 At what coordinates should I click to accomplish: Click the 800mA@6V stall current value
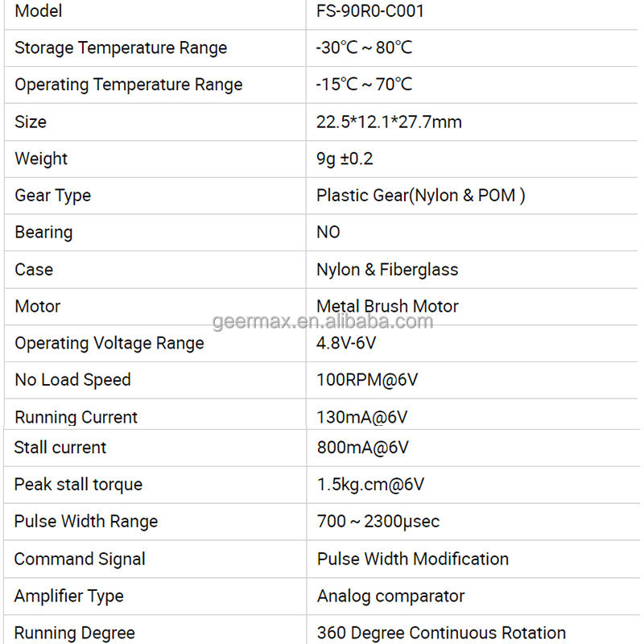(x=362, y=448)
